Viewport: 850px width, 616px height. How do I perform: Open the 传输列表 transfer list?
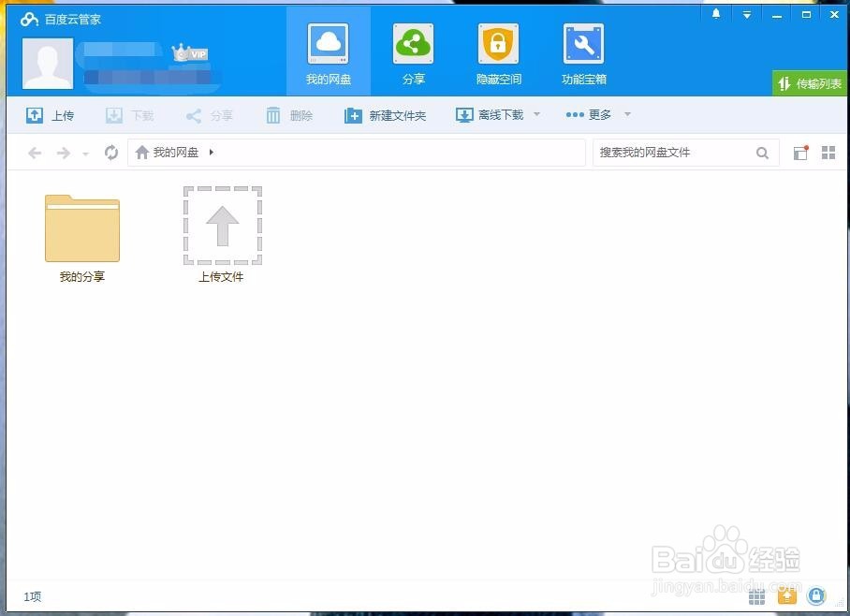pos(810,83)
